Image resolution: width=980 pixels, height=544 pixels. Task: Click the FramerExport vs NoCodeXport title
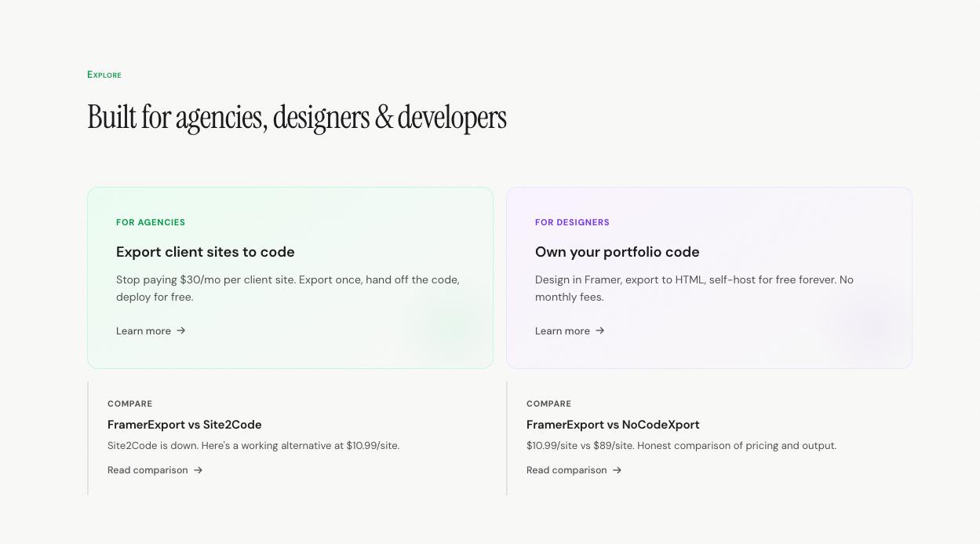point(613,425)
